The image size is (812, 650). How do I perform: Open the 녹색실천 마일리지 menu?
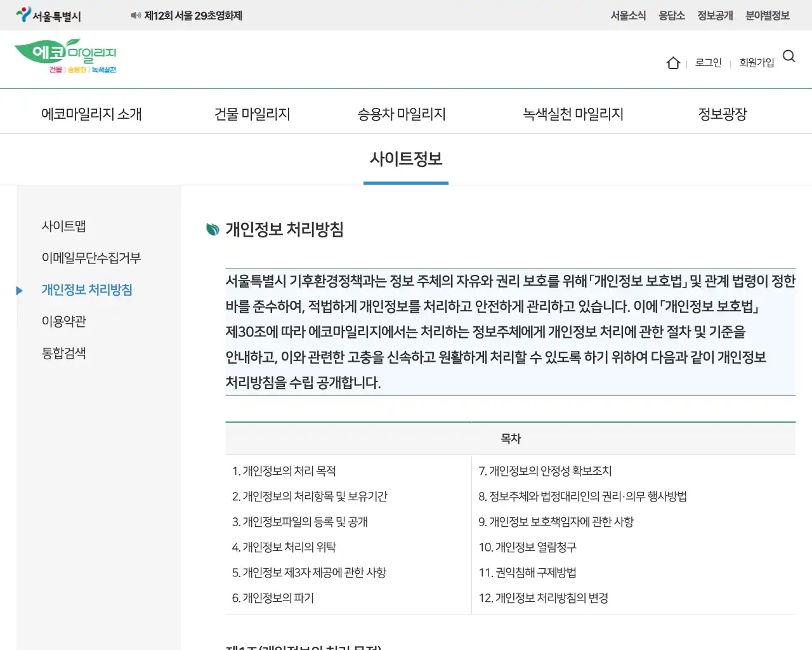573,114
